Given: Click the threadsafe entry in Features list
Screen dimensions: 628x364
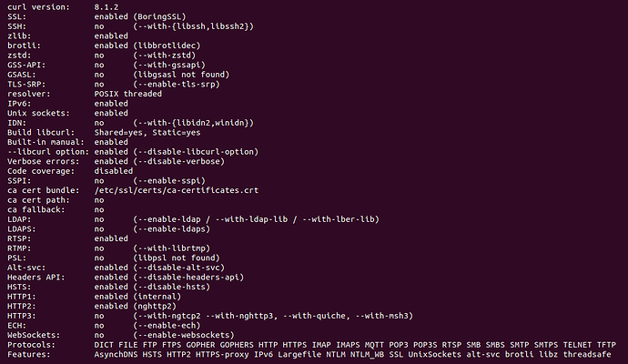Looking at the screenshot, I should click(x=587, y=355).
